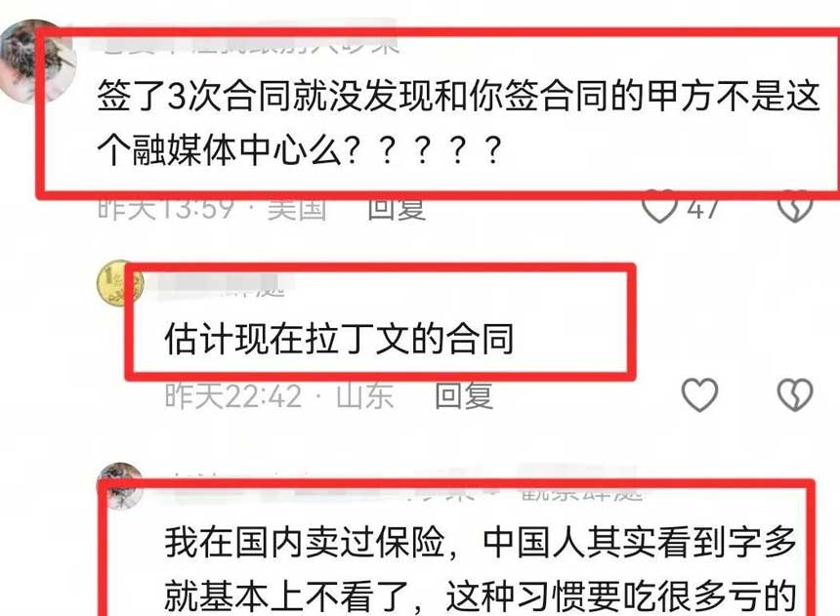Like the 拉丁文的合同 reply with heart icon
840x616 pixels.
(x=699, y=394)
